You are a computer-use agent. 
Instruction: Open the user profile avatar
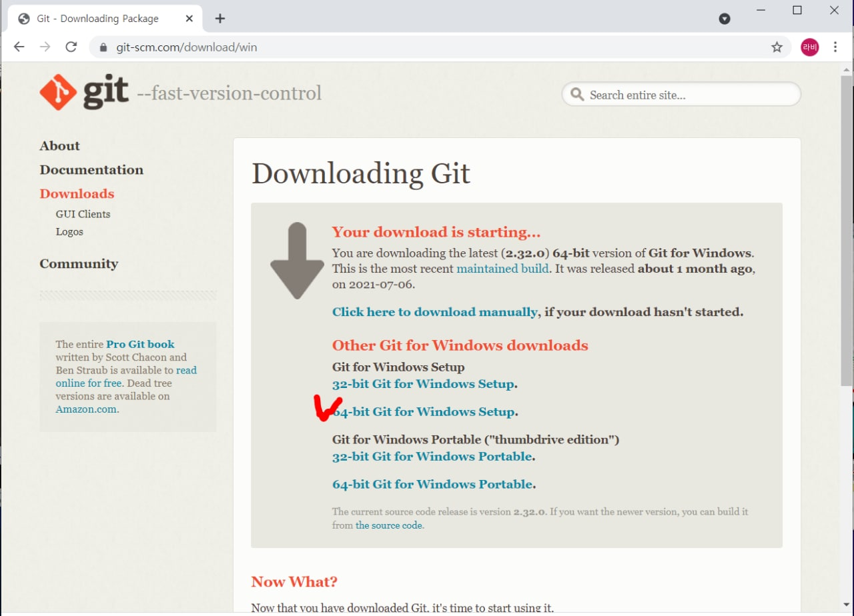point(810,47)
